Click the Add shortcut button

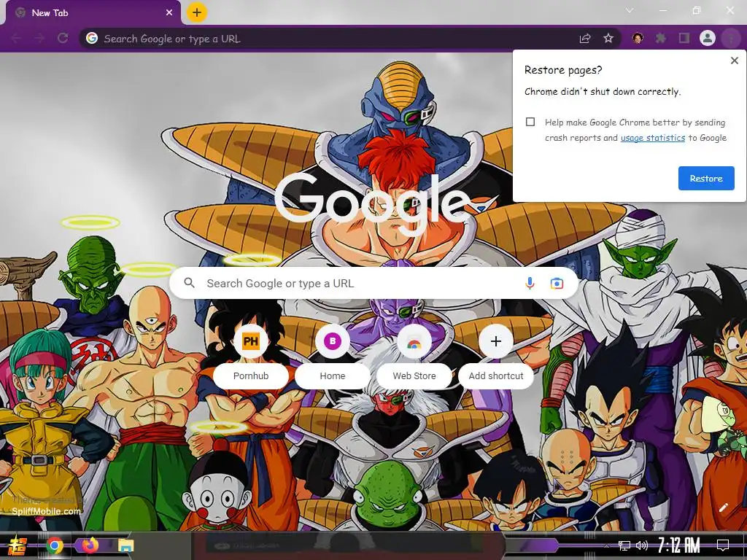(x=496, y=356)
